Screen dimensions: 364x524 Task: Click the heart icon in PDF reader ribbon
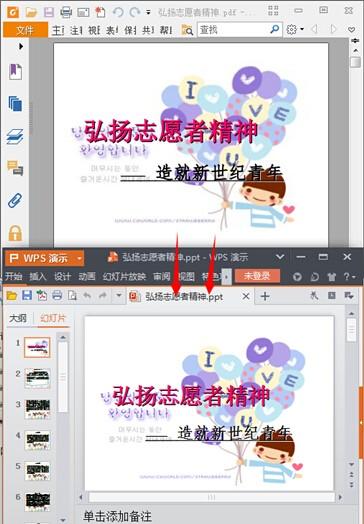click(x=351, y=30)
